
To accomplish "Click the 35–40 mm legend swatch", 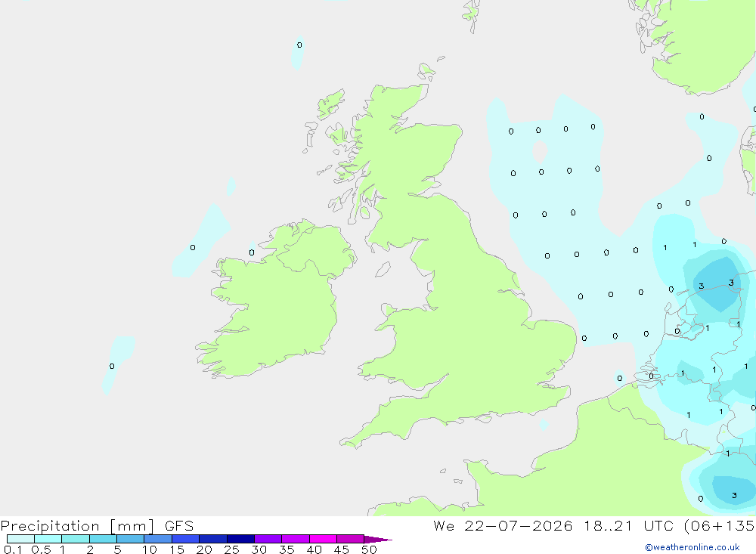I will pos(296,539).
